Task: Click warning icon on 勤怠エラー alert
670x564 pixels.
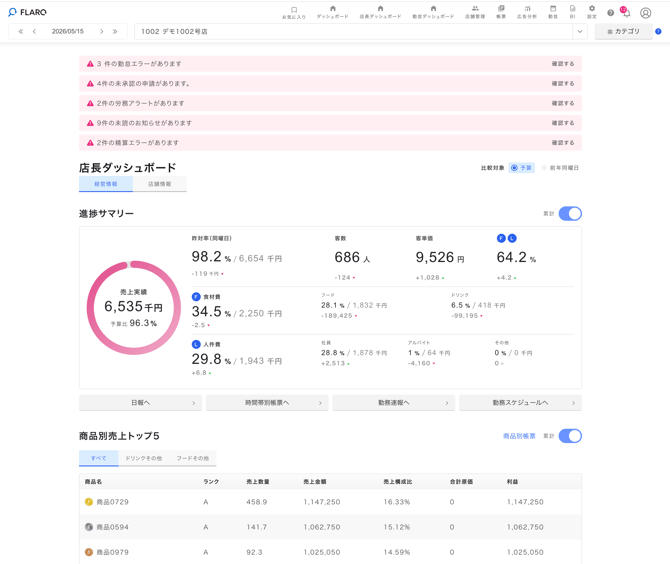Action: [x=90, y=64]
